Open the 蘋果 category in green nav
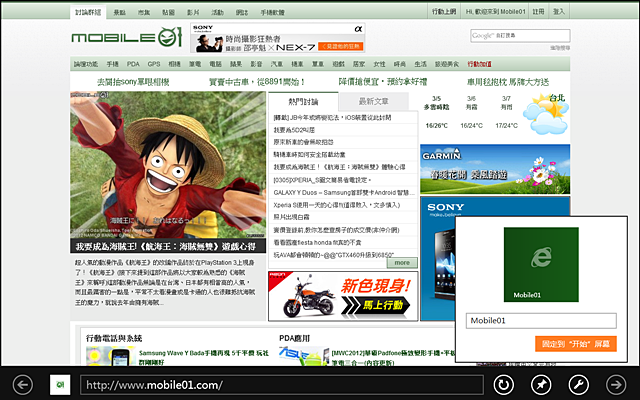Viewport: 640px width, 400px height. click(x=236, y=64)
